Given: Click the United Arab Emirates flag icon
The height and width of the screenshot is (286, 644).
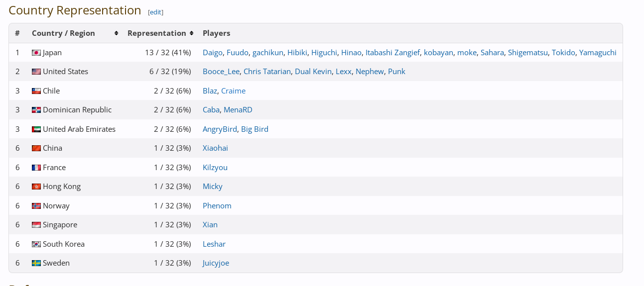Looking at the screenshot, I should 36,129.
